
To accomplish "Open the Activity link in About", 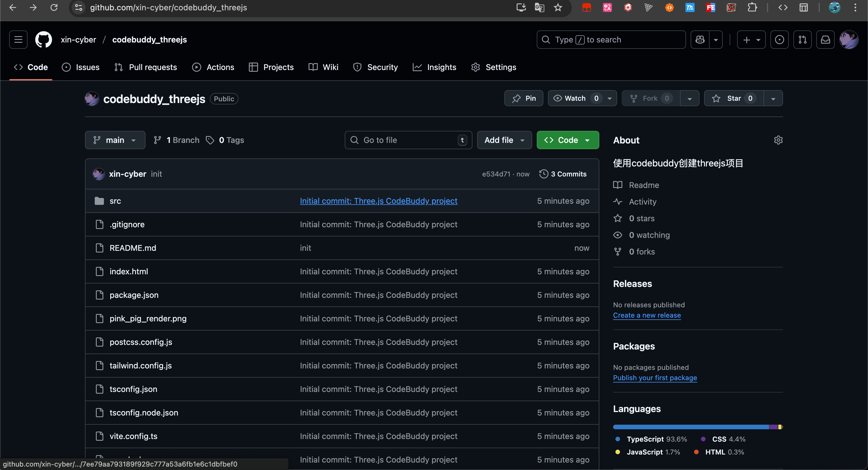I will (643, 202).
